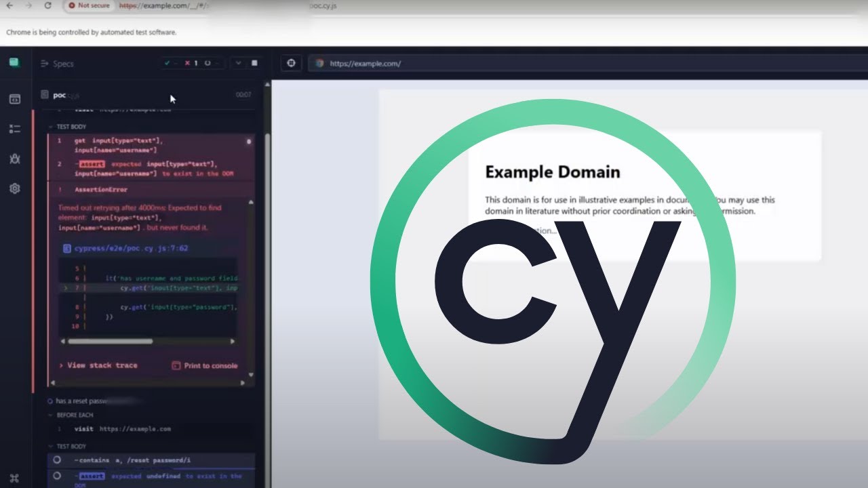This screenshot has width=868, height=488.
Task: Click error panel horizontal scroll left arrow
Action: pos(53,383)
